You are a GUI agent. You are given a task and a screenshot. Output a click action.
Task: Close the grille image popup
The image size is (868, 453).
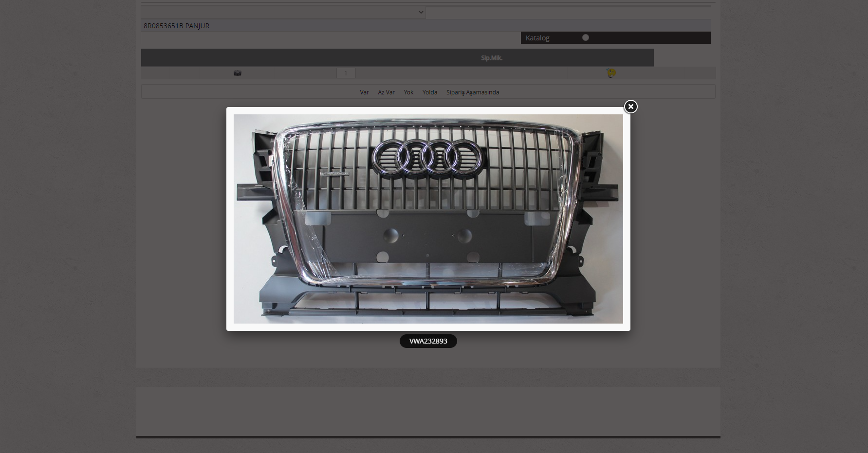[x=630, y=107]
